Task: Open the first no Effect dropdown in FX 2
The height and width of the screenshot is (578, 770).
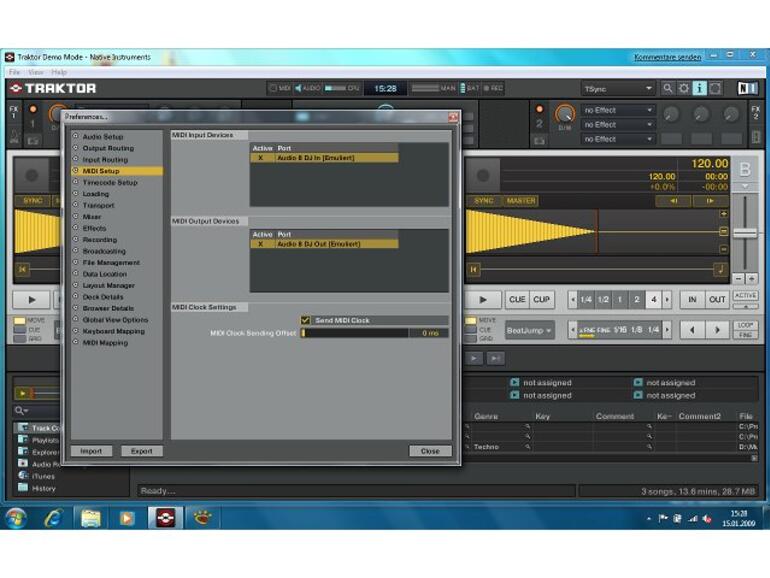Action: tap(618, 110)
